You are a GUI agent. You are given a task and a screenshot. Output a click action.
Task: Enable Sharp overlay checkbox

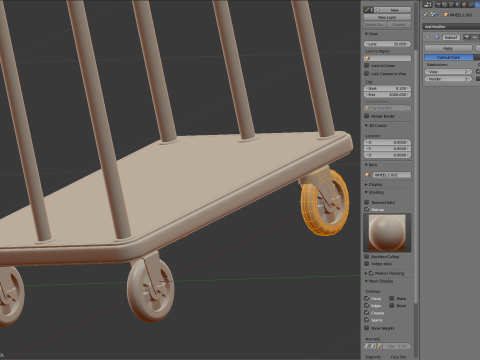(x=392, y=298)
